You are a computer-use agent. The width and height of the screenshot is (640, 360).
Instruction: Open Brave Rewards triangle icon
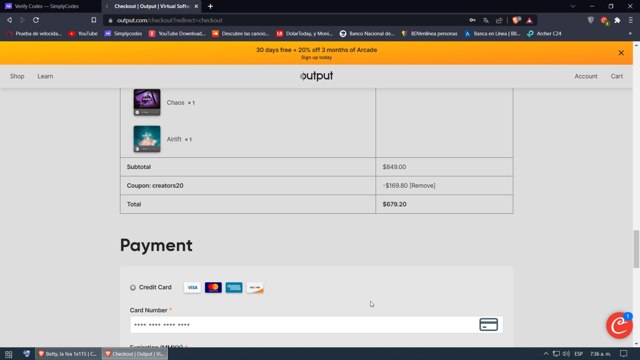point(529,20)
